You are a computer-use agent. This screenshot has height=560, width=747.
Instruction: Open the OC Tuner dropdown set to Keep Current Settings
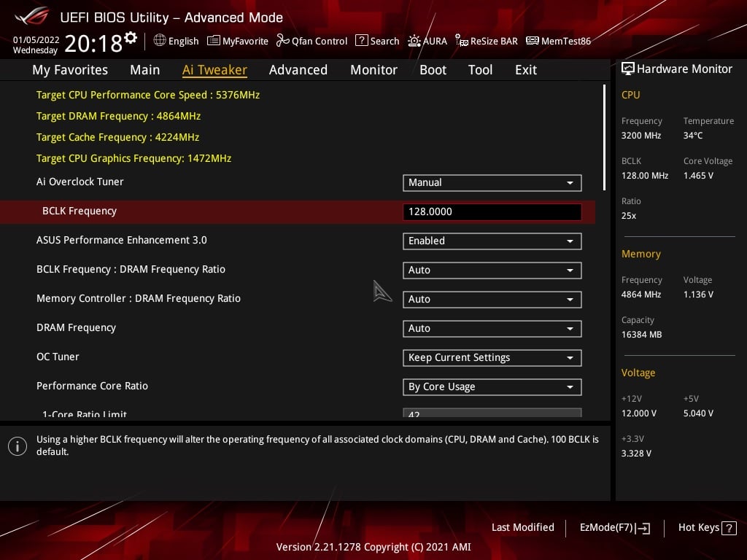tap(492, 357)
